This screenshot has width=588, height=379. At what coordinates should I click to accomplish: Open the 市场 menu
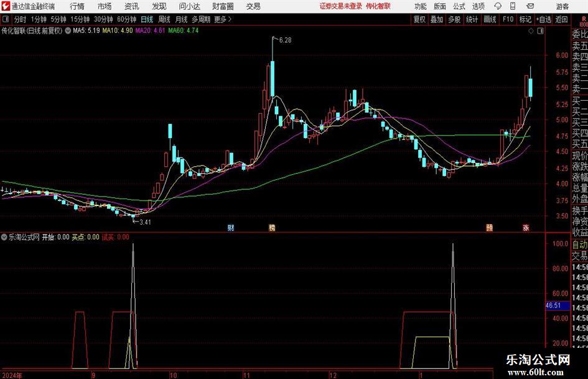tap(105, 6)
